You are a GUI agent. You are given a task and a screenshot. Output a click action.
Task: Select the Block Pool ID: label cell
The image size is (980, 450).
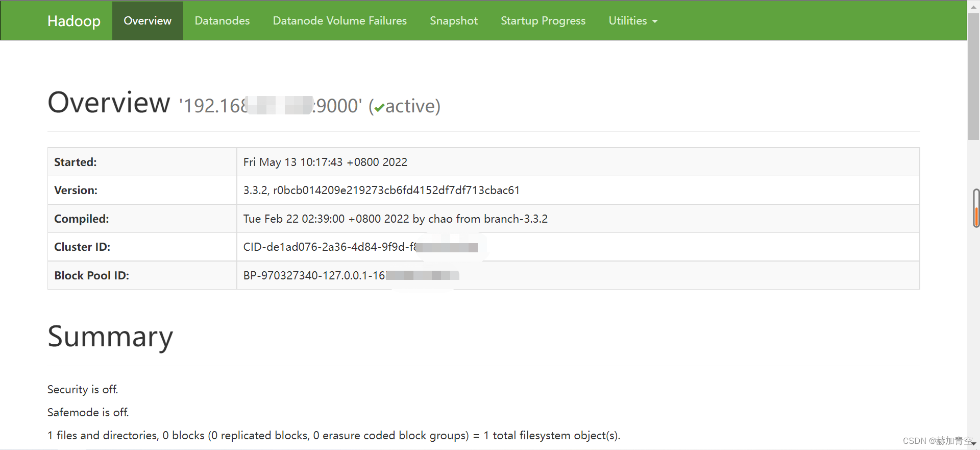pyautogui.click(x=142, y=275)
